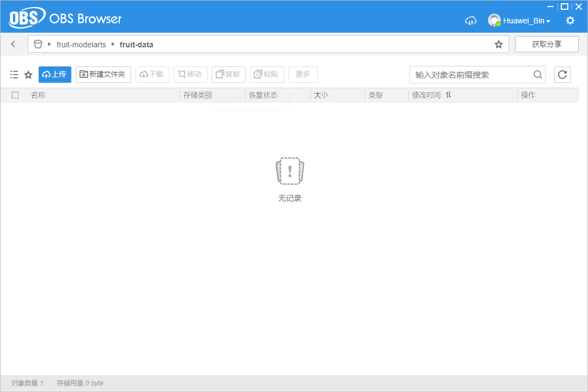Click the 修改时间 column header
The image size is (588, 392).
(426, 95)
